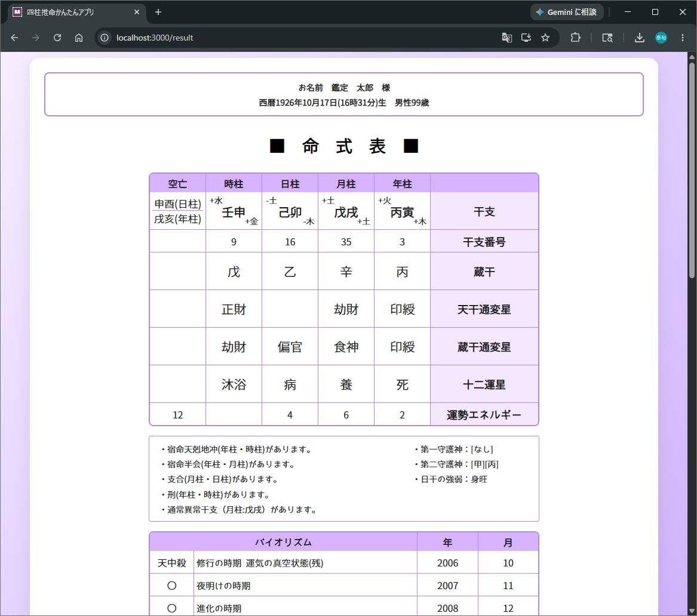Click 申酉(日柱) in the 空亡 column
The width and height of the screenshot is (697, 616).
tap(177, 204)
